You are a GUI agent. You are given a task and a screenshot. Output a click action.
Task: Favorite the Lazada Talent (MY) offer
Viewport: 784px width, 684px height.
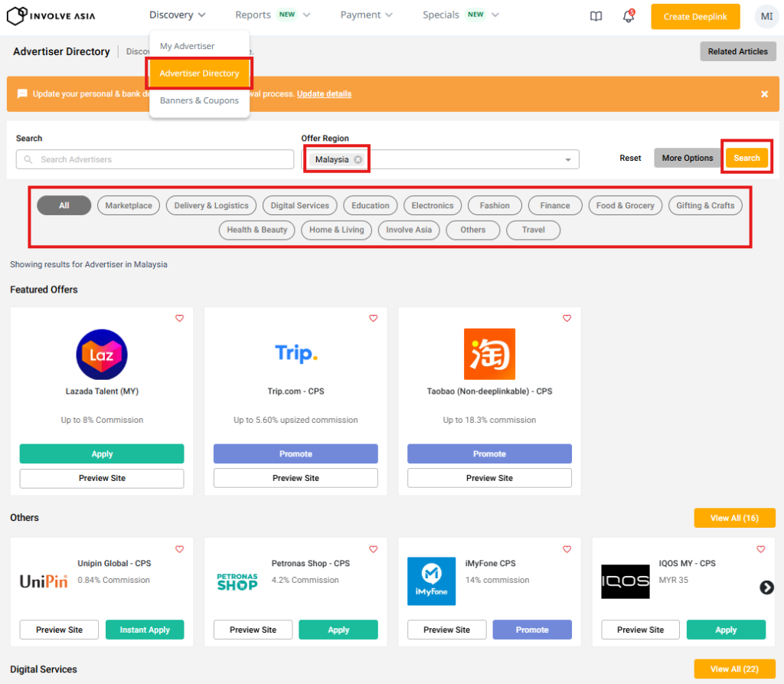coord(179,318)
